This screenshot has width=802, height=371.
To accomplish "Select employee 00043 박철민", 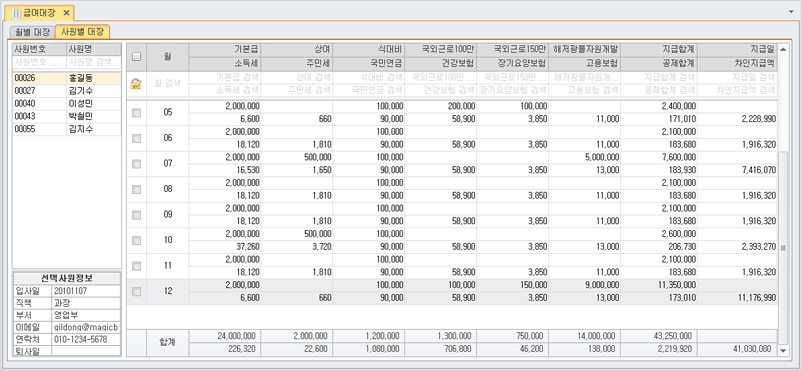I will click(67, 117).
